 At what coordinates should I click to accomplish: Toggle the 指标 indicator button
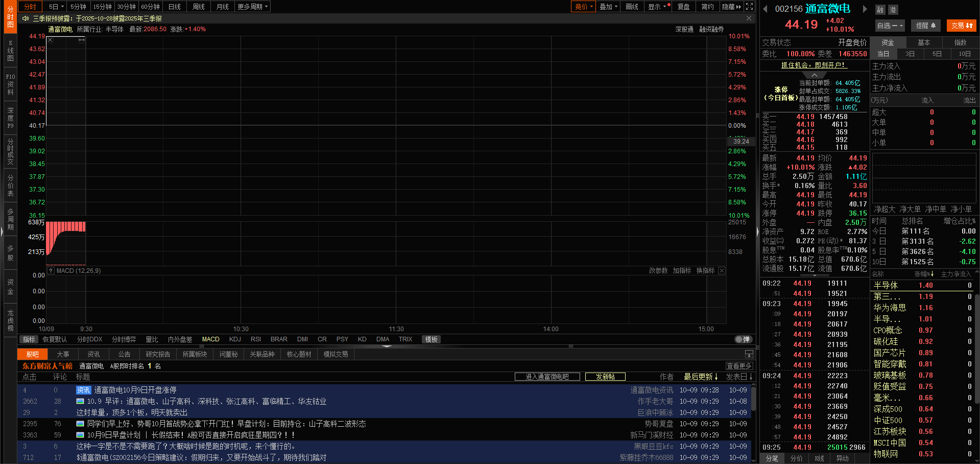(x=29, y=339)
